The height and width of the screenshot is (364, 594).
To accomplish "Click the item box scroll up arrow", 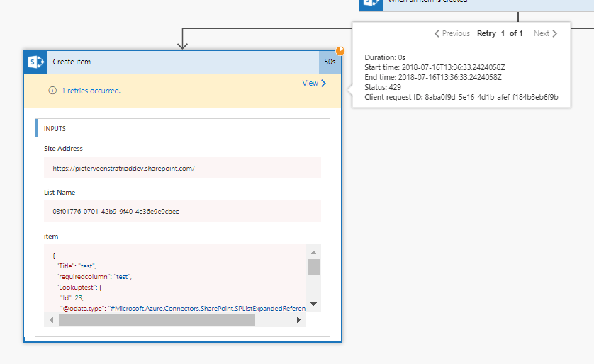I will click(314, 252).
